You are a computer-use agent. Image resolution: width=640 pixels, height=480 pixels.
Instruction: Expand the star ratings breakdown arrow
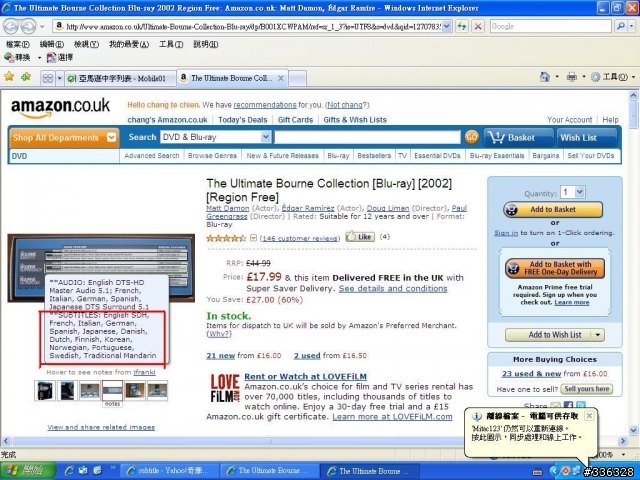[253, 238]
